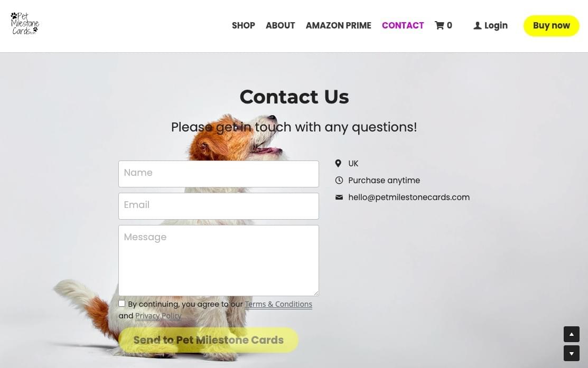Open the Terms & Conditions link
The image size is (588, 368).
278,304
